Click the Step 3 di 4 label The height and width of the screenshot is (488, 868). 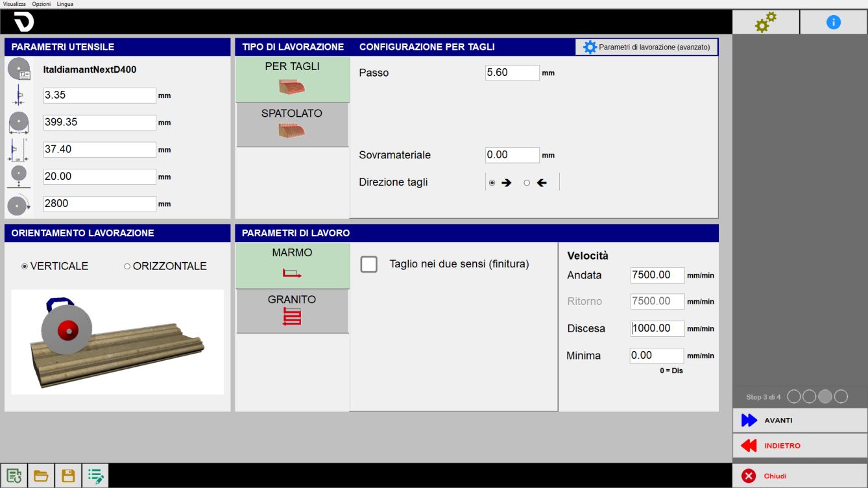pyautogui.click(x=764, y=397)
